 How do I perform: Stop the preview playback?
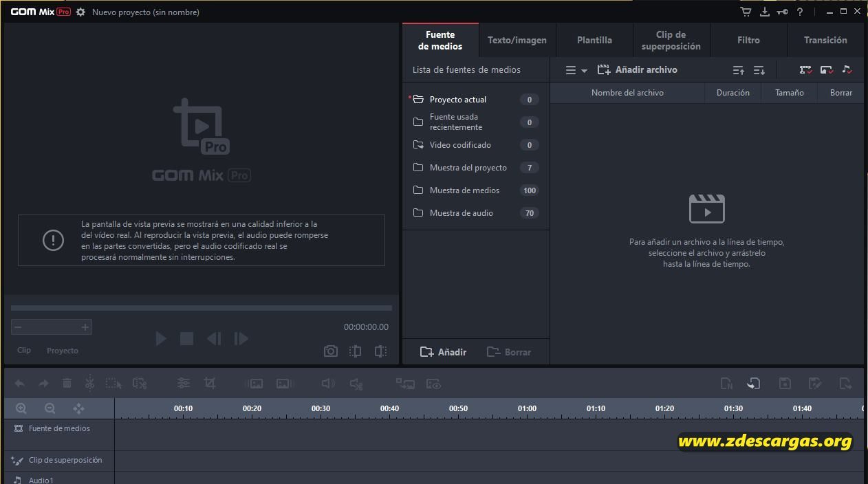point(186,338)
